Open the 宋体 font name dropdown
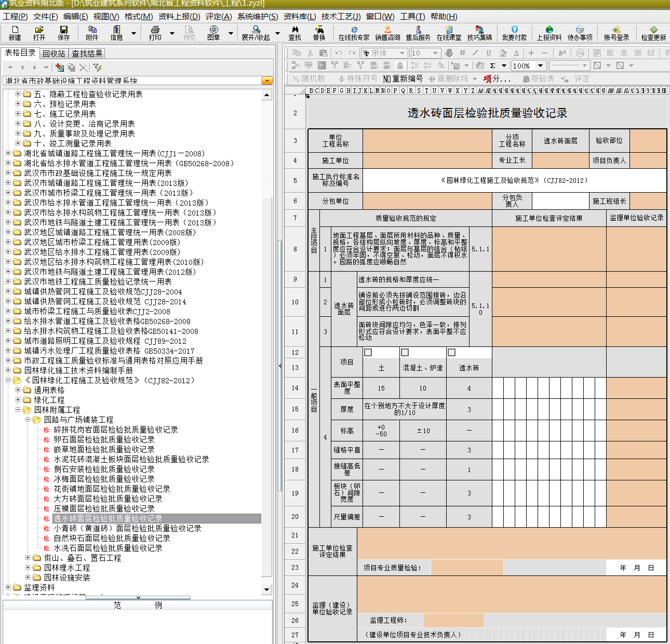The image size is (670, 644). coord(402,53)
